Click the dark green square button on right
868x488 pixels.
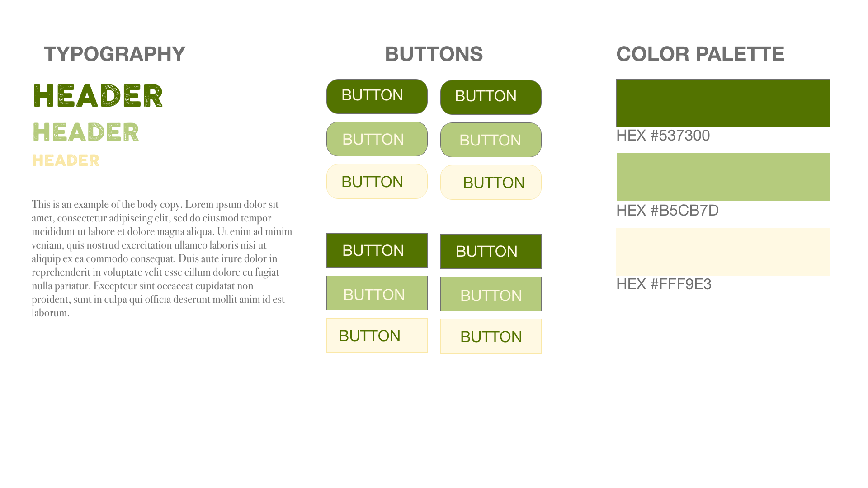click(491, 251)
